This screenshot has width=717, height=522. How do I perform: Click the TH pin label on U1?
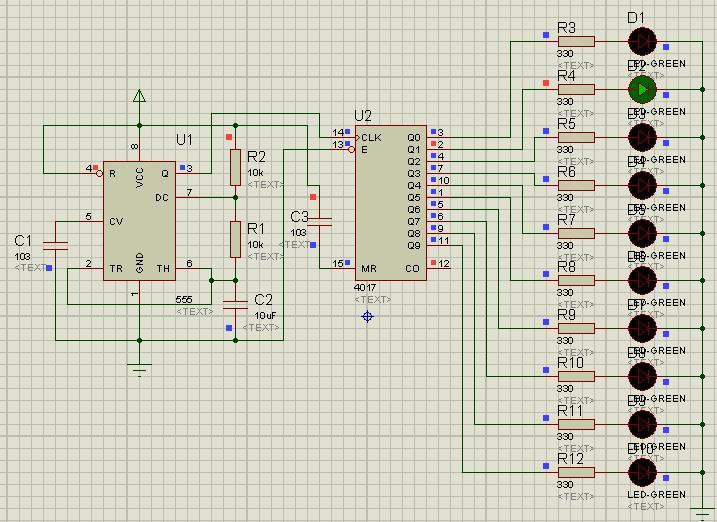click(x=163, y=268)
